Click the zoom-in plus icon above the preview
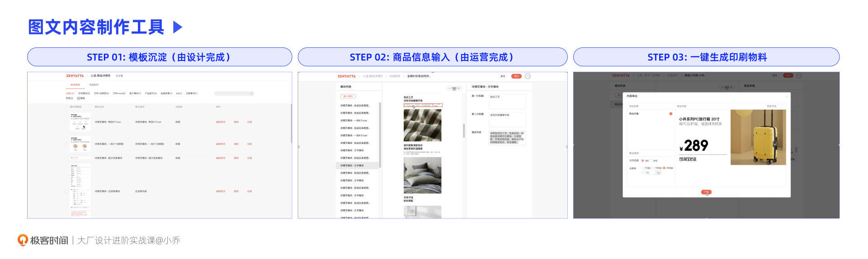 (x=458, y=88)
